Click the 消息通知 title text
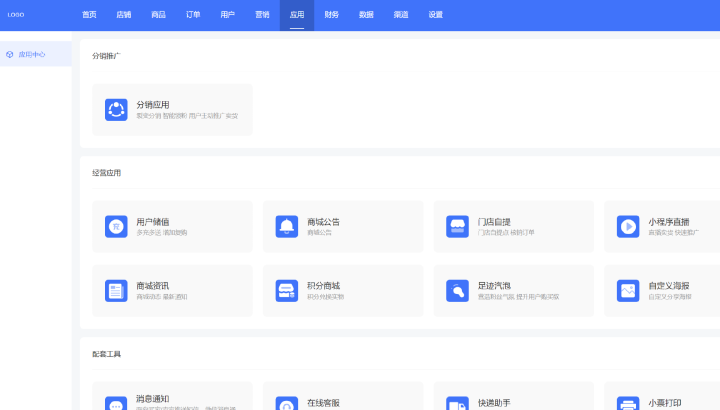The image size is (720, 410). pos(153,399)
